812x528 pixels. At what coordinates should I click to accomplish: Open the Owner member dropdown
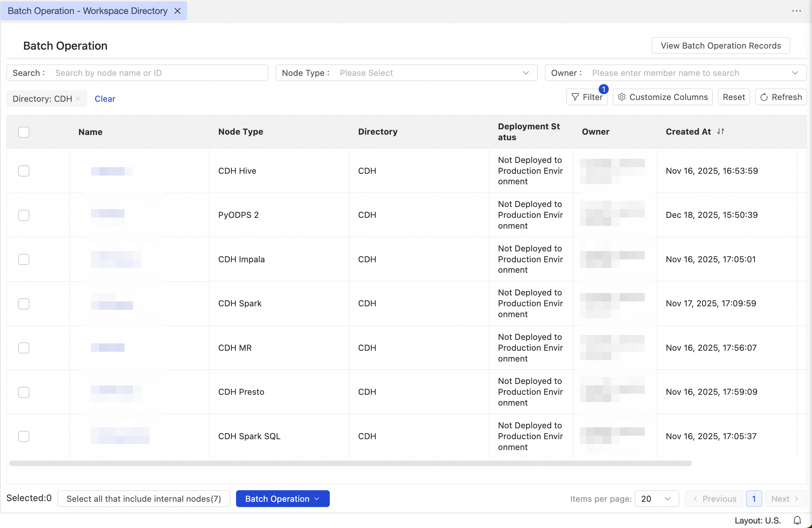(676, 73)
